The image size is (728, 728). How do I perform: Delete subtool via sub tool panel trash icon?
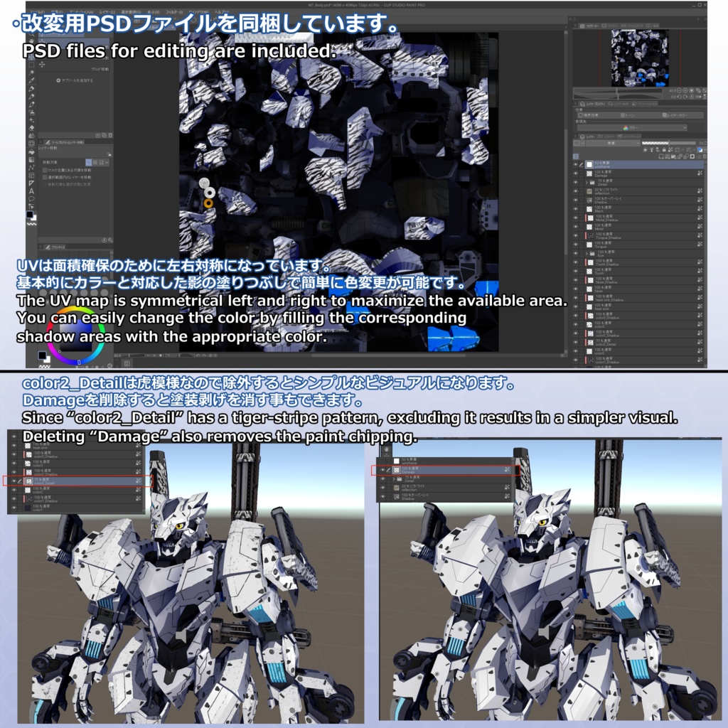[x=110, y=136]
